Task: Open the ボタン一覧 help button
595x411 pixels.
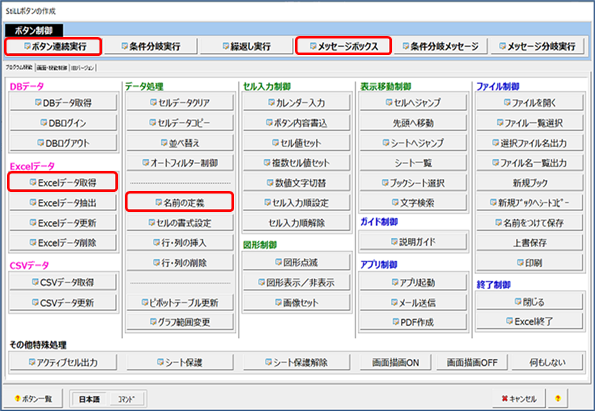Action: pos(33,398)
